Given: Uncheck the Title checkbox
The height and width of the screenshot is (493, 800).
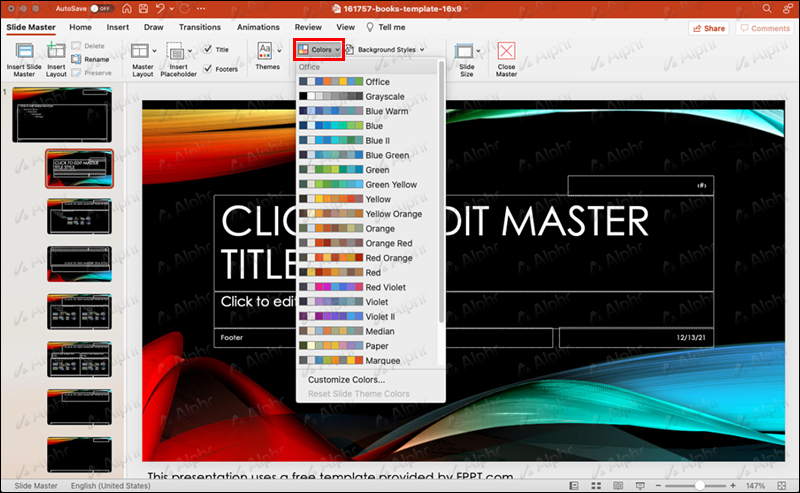Looking at the screenshot, I should click(207, 49).
